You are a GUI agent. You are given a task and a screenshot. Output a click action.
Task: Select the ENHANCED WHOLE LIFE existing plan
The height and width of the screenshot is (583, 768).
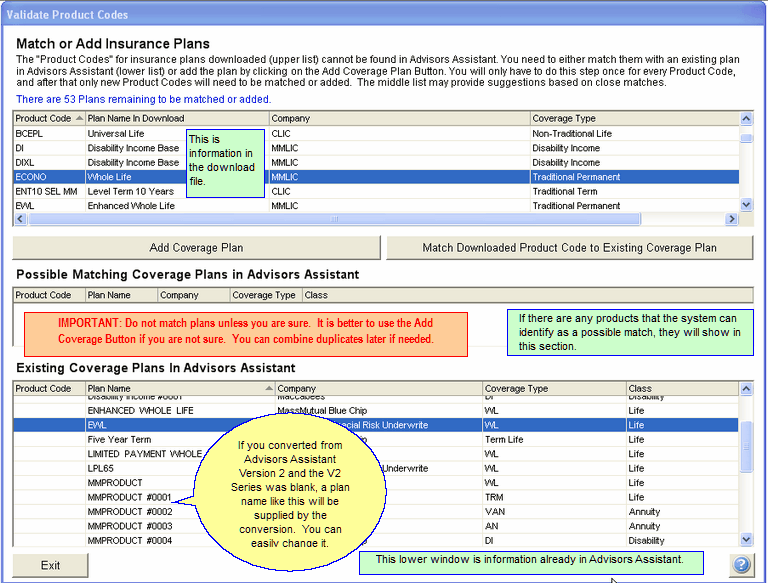click(138, 411)
